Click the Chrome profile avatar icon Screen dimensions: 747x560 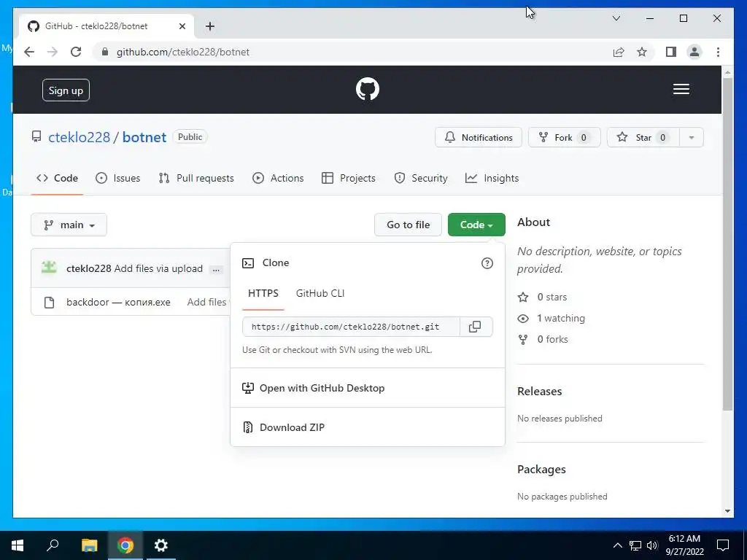click(694, 52)
